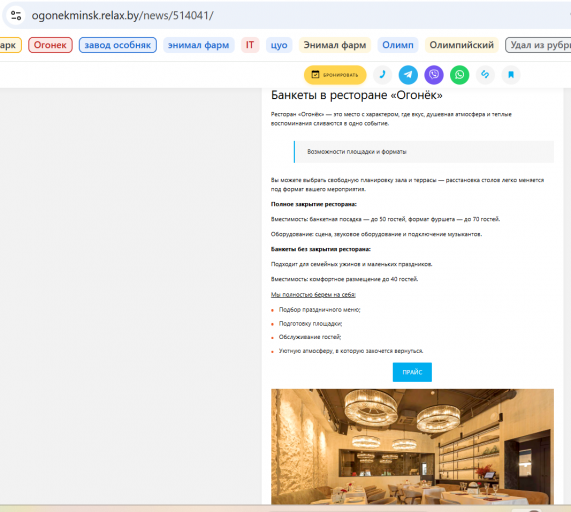
Task: Select the lowercase энимал фарм tag
Action: 198,45
